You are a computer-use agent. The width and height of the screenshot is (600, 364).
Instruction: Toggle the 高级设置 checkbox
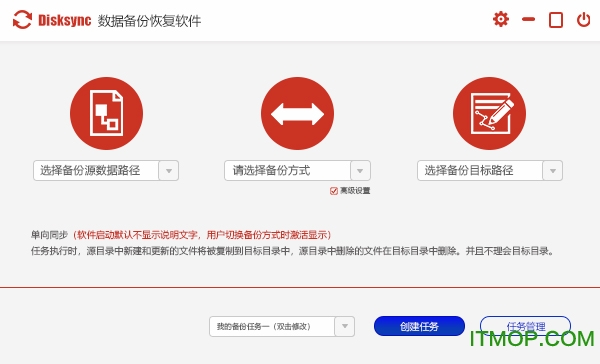pyautogui.click(x=334, y=191)
